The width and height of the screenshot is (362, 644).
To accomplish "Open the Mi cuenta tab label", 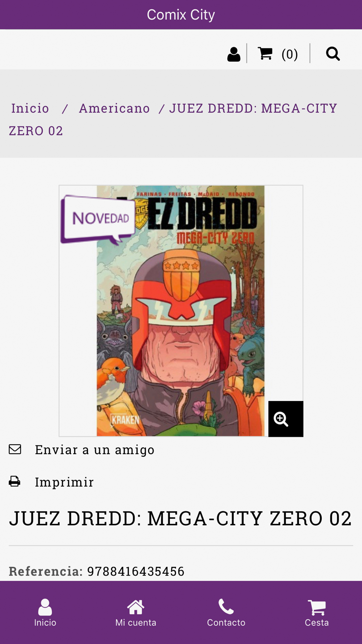I will [x=136, y=623].
